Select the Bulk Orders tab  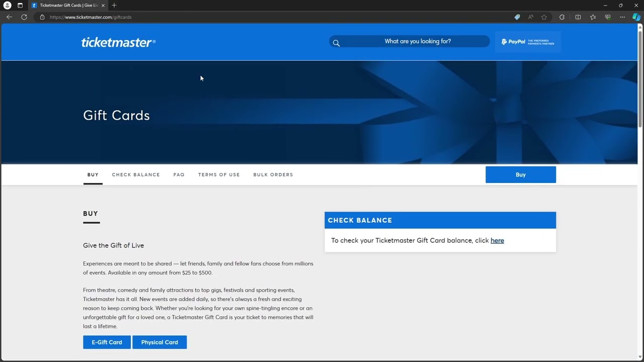273,174
